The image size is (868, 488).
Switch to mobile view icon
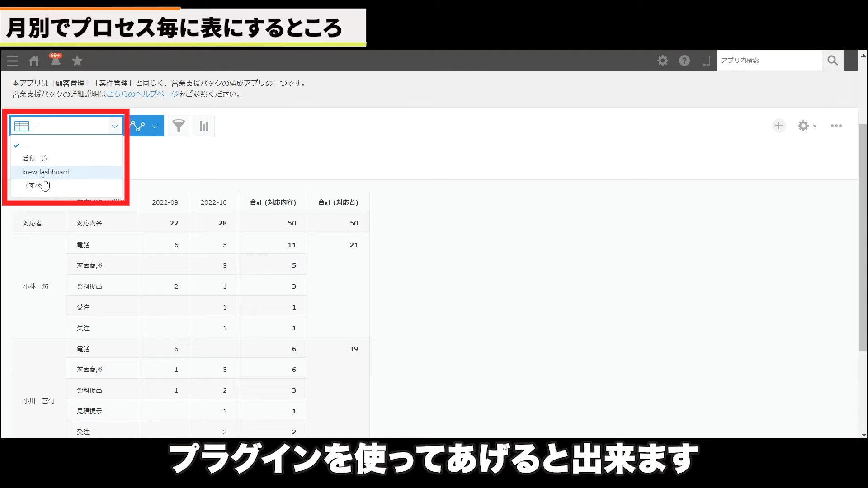tap(706, 61)
